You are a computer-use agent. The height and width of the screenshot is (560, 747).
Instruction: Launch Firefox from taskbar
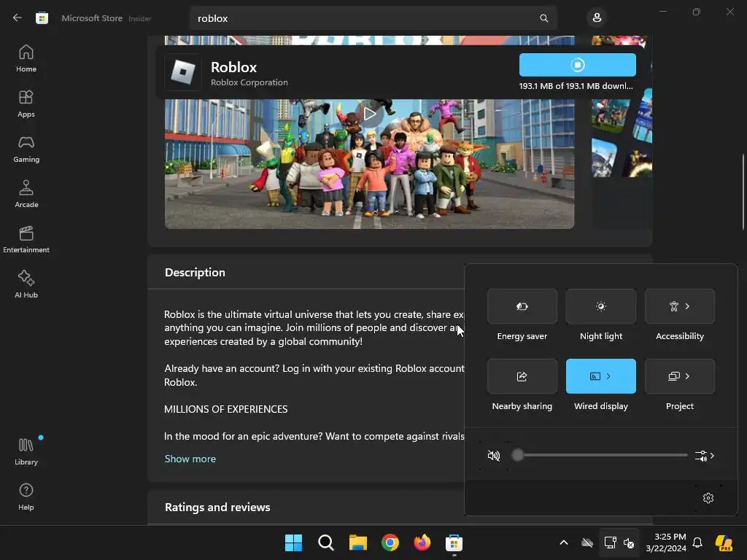click(x=422, y=542)
